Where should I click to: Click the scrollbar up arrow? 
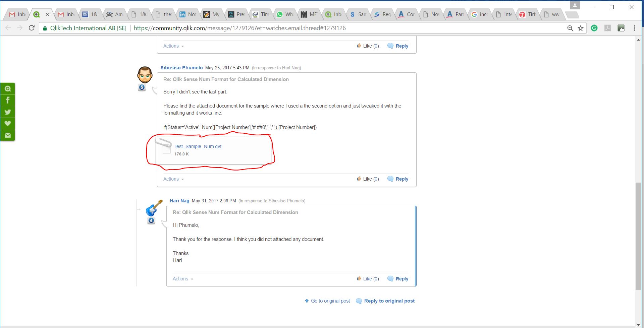point(638,40)
